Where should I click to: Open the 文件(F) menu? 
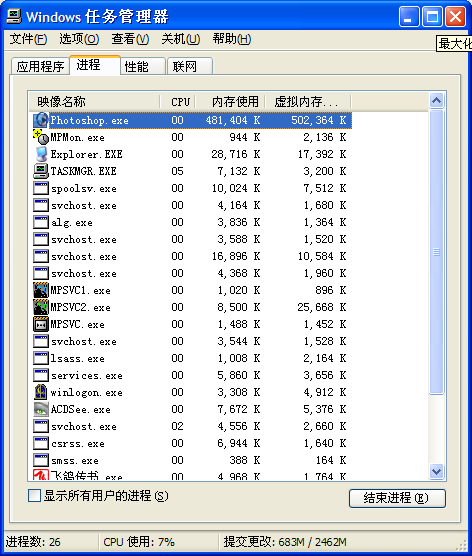pyautogui.click(x=28, y=39)
